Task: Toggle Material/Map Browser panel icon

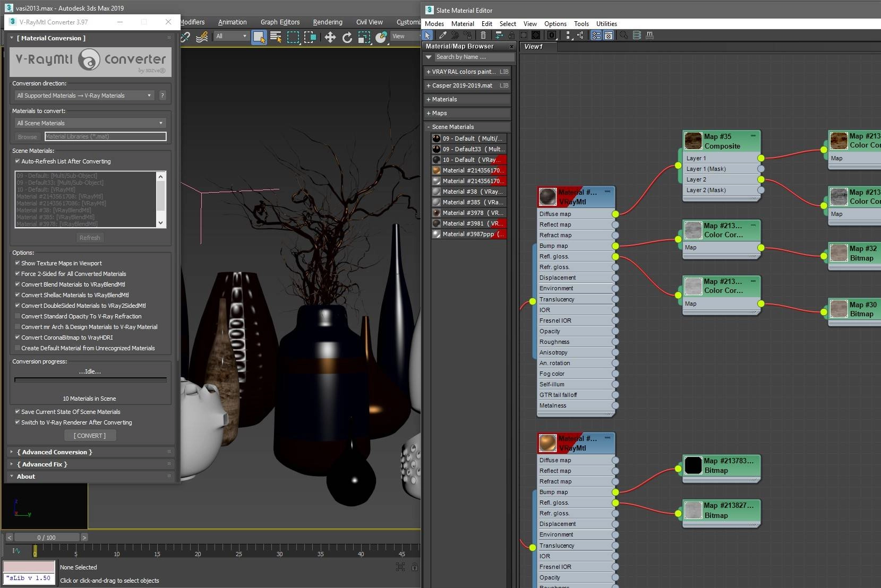Action: tap(596, 35)
